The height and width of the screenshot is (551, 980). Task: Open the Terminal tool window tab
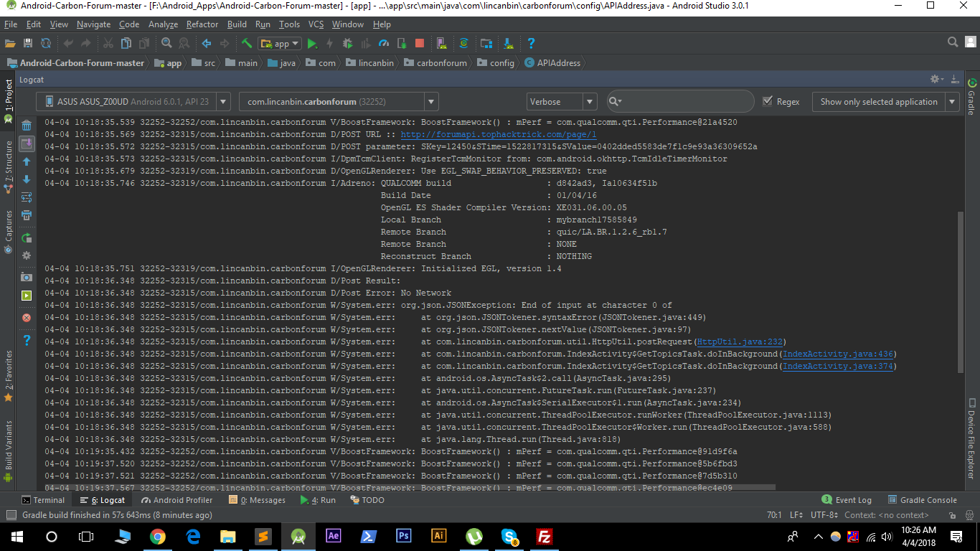(x=43, y=500)
